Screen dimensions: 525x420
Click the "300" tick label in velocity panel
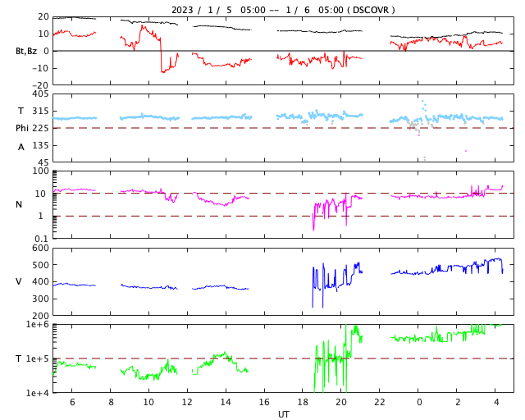40,299
